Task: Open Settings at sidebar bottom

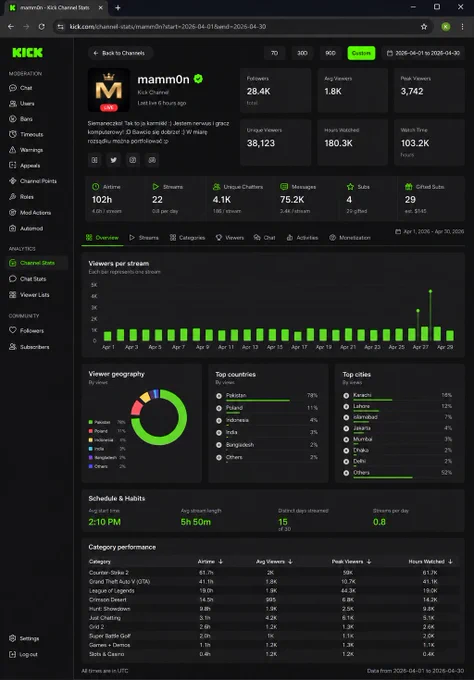Action: 24,638
